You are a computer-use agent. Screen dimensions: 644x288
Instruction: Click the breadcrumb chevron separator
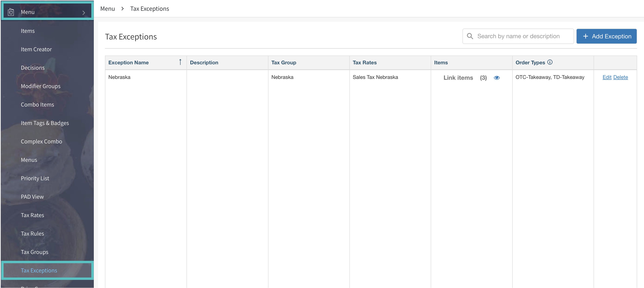pos(122,9)
